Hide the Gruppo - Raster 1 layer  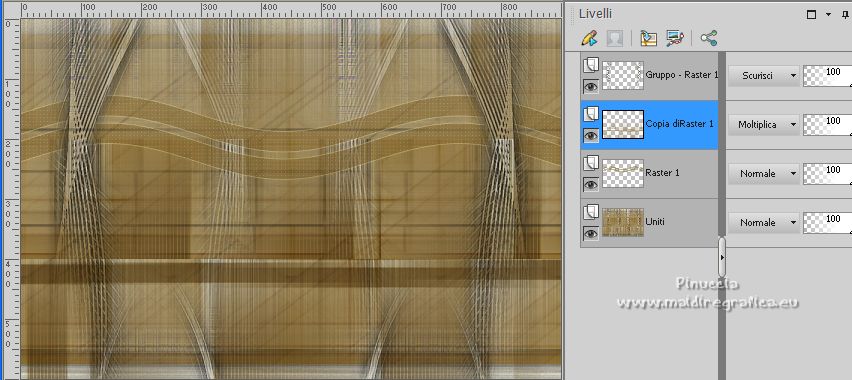coord(591,86)
